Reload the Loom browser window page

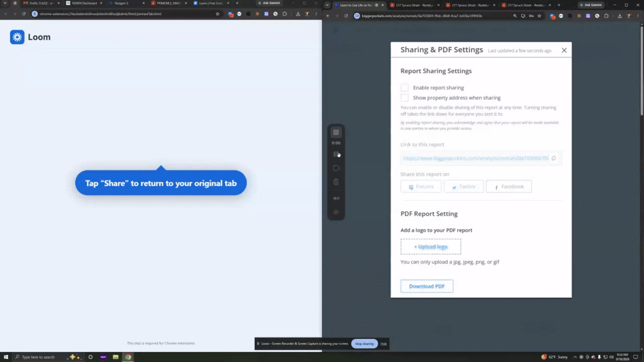(24, 14)
